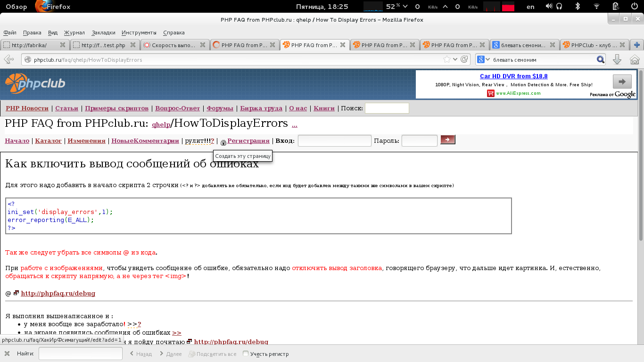Click the НовыеКомментарии link
The width and height of the screenshot is (644, 362).
coord(145,141)
